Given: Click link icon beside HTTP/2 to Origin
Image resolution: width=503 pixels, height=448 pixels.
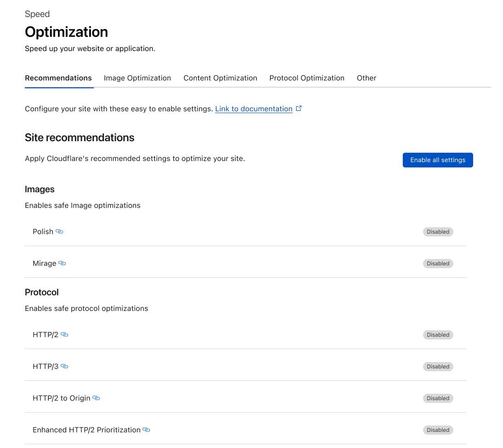Looking at the screenshot, I should click(x=96, y=398).
